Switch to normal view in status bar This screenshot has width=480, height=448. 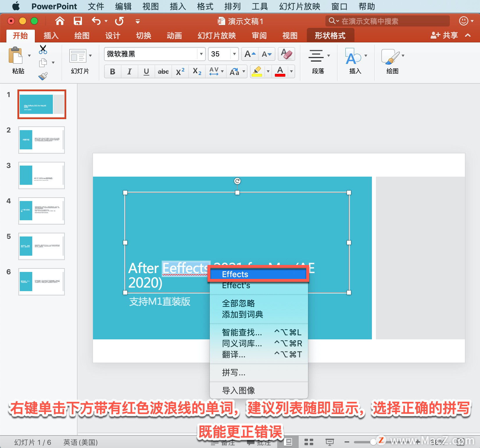[x=288, y=442]
